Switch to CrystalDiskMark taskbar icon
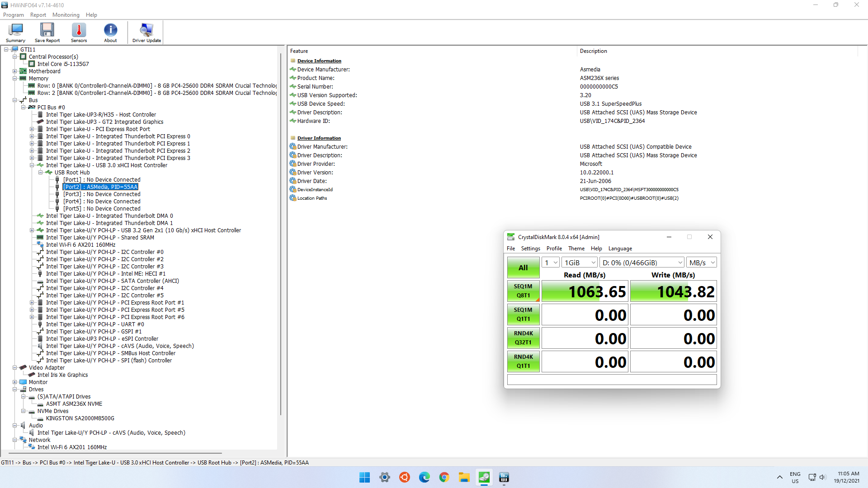Viewport: 868px width, 488px height. click(484, 477)
